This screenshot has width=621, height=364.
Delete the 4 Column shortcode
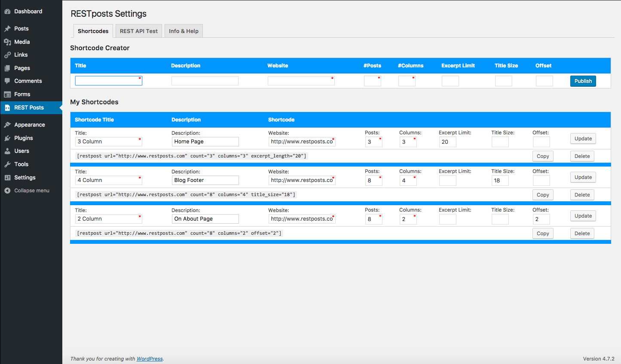pos(582,195)
